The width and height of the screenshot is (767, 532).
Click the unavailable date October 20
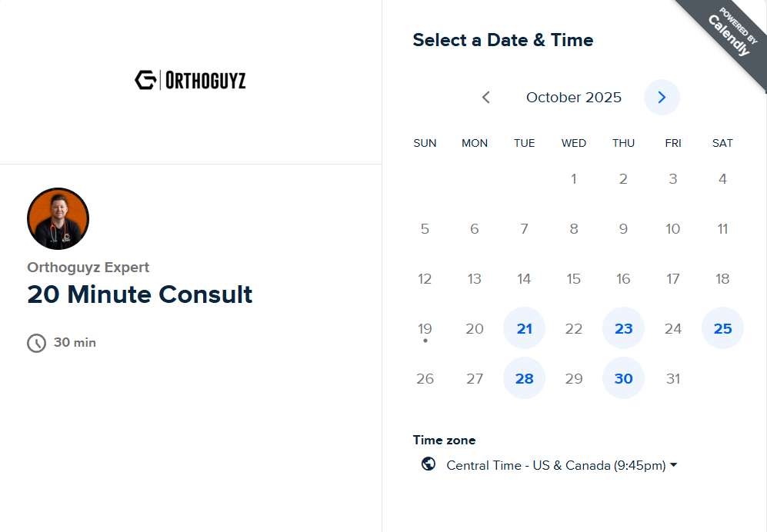[x=475, y=329]
